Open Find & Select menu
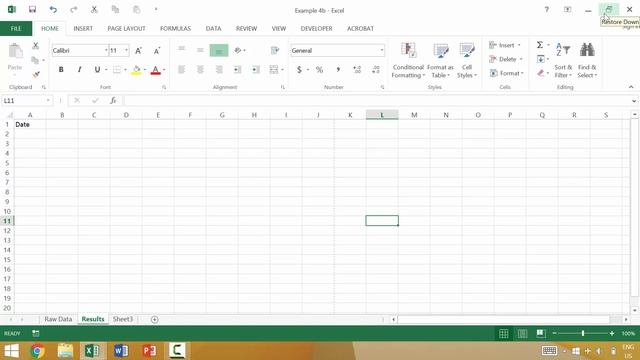Screen dimensions: 640x360 tap(587, 60)
